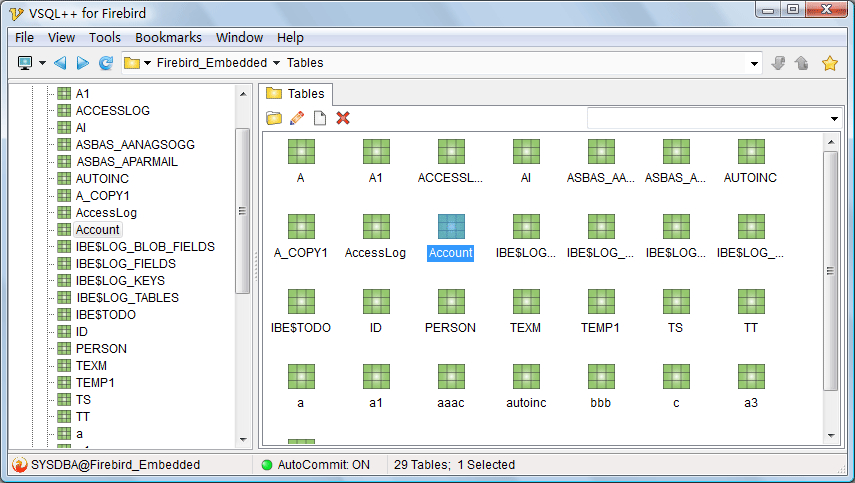Click the red X delete icon
This screenshot has width=855, height=483.
tap(342, 118)
